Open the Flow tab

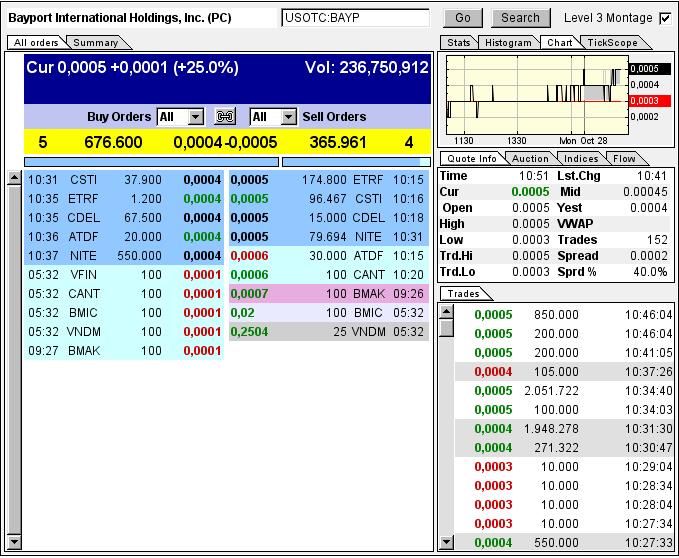(x=624, y=158)
